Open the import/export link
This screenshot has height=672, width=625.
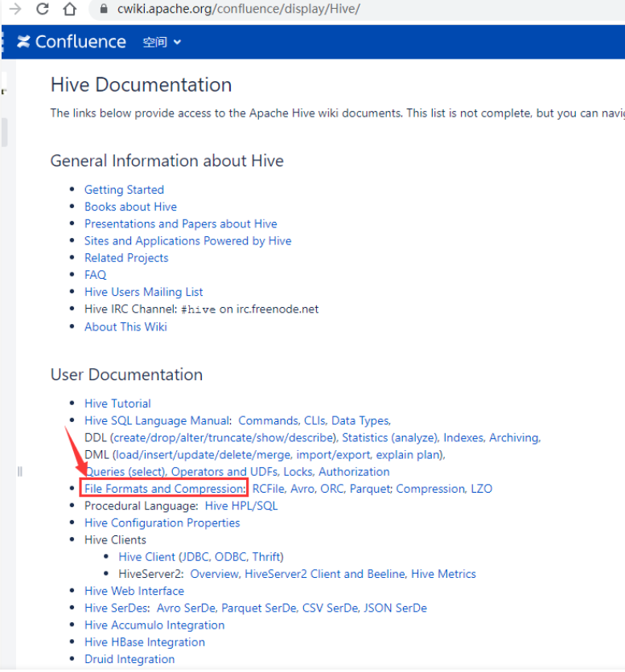tap(334, 455)
